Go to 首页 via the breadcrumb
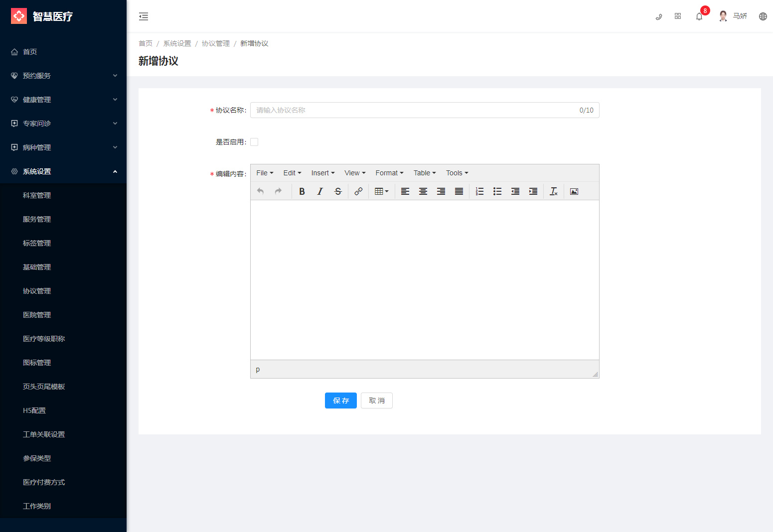773x532 pixels. pos(146,43)
